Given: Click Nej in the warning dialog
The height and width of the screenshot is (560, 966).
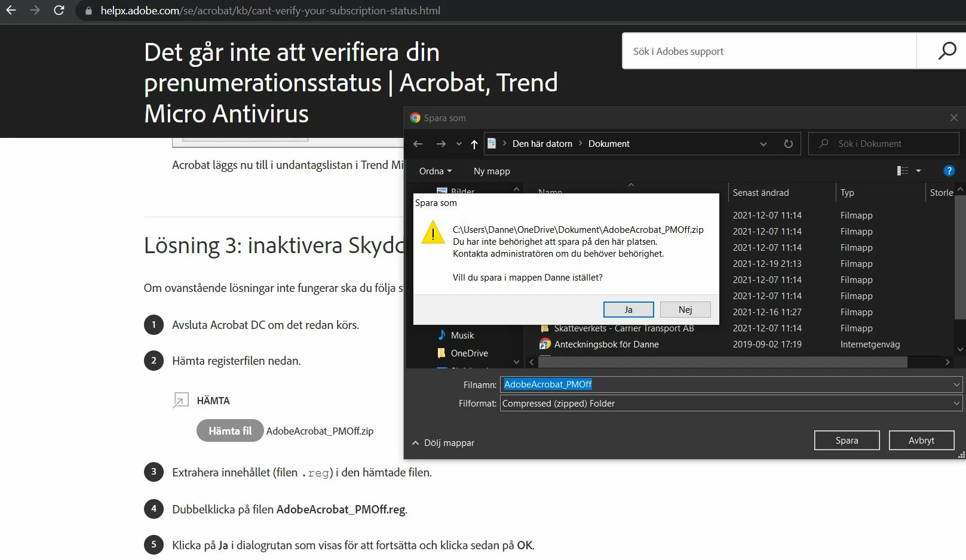Looking at the screenshot, I should pyautogui.click(x=685, y=309).
